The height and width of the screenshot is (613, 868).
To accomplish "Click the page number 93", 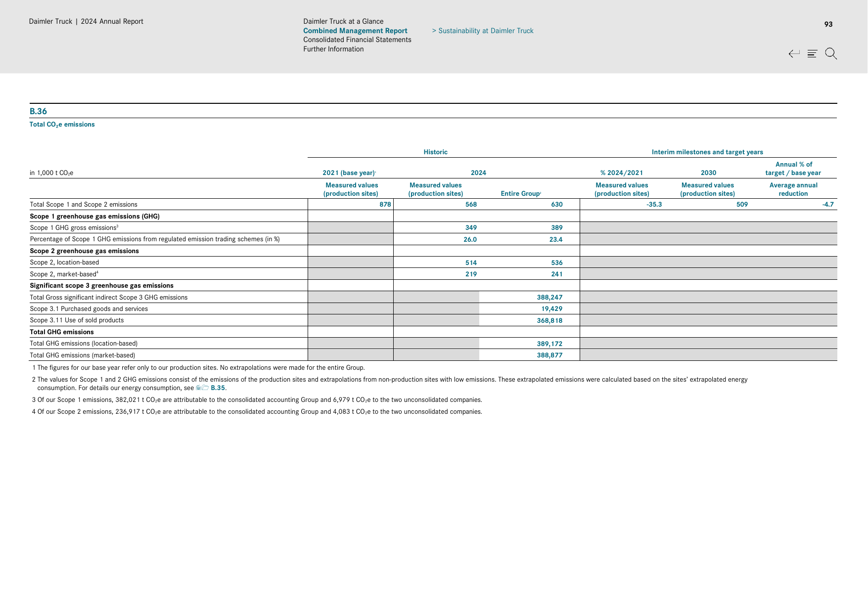I will point(828,24).
